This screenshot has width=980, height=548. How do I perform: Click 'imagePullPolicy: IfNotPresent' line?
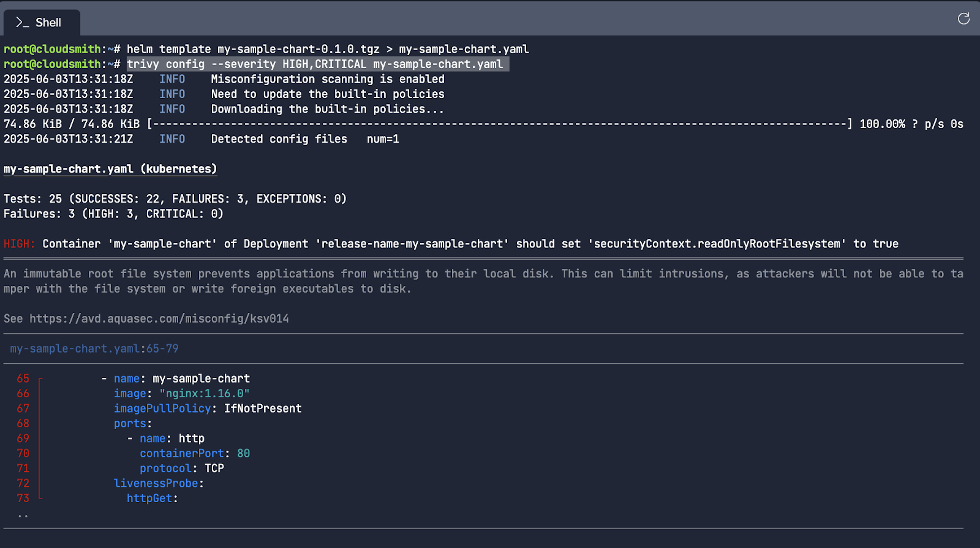208,409
